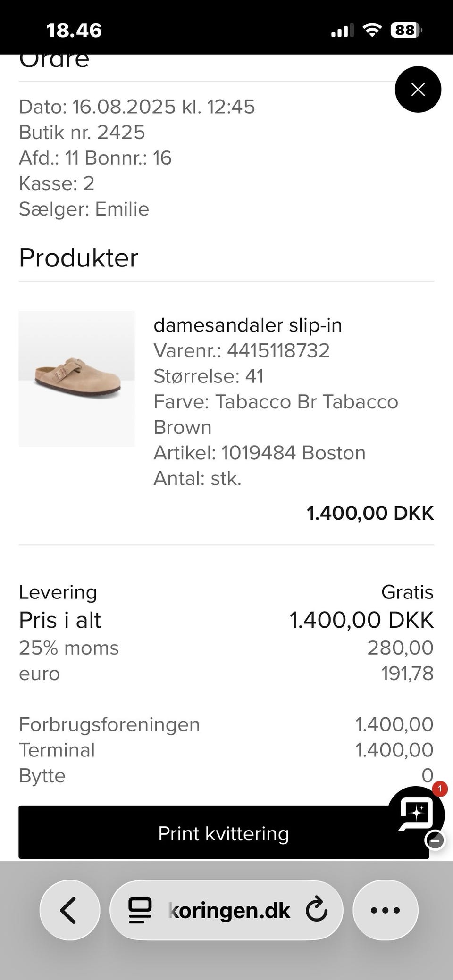The height and width of the screenshot is (980, 453).
Task: Tap the Varenr. 4415118732 text
Action: [x=242, y=350]
